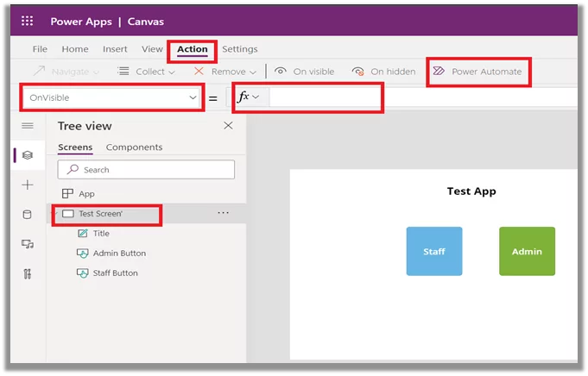Select the Action tab
588x376 pixels.
point(193,49)
